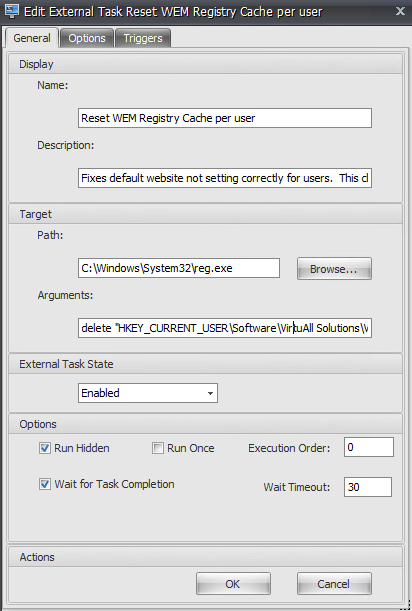Cancel the external task edit
Screen dimensions: 412x611
334,584
